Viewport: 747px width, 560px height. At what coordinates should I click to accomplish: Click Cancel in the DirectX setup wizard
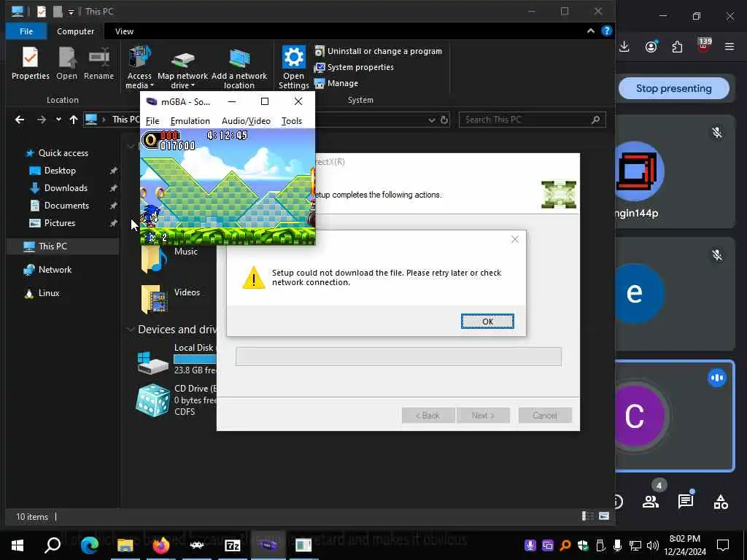pos(544,415)
